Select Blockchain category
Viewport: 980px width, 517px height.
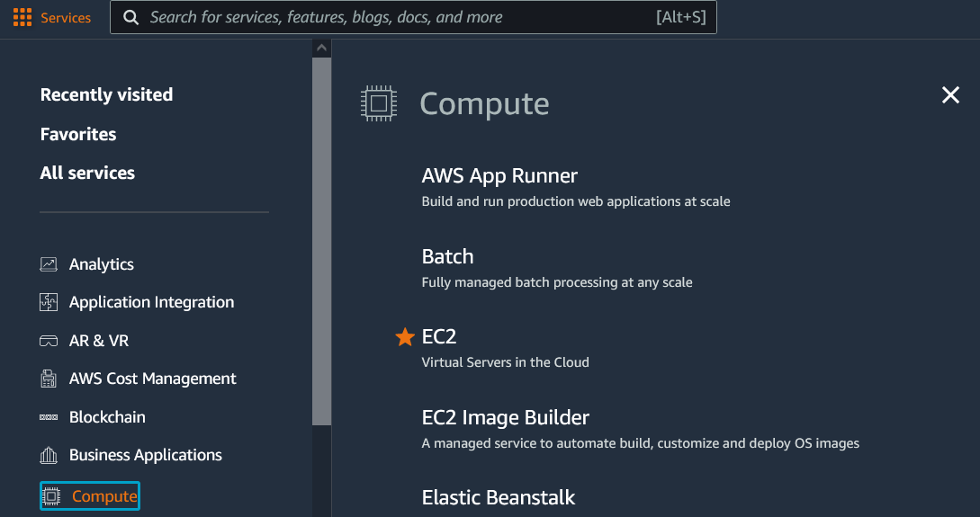107,416
